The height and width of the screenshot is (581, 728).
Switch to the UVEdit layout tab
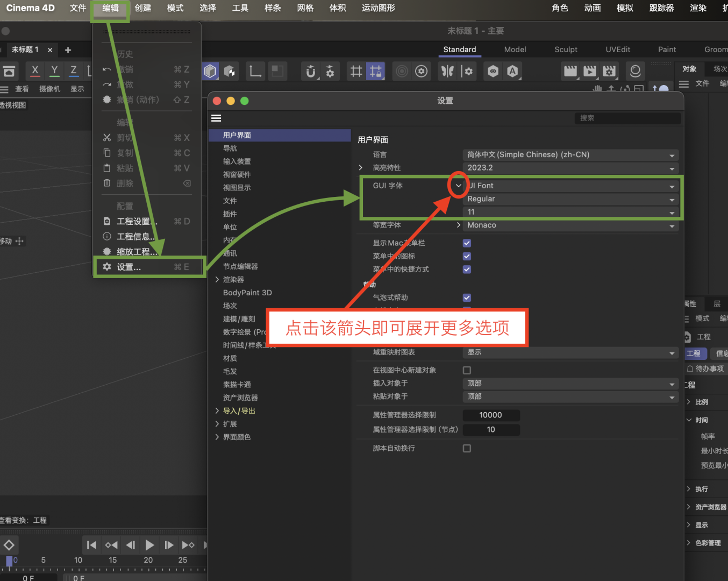pyautogui.click(x=618, y=49)
